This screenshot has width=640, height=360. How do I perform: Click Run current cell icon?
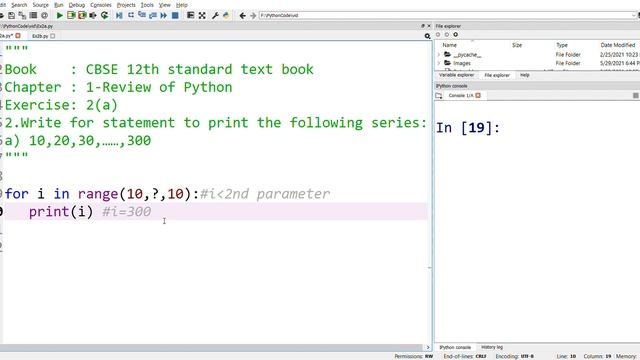coord(71,15)
